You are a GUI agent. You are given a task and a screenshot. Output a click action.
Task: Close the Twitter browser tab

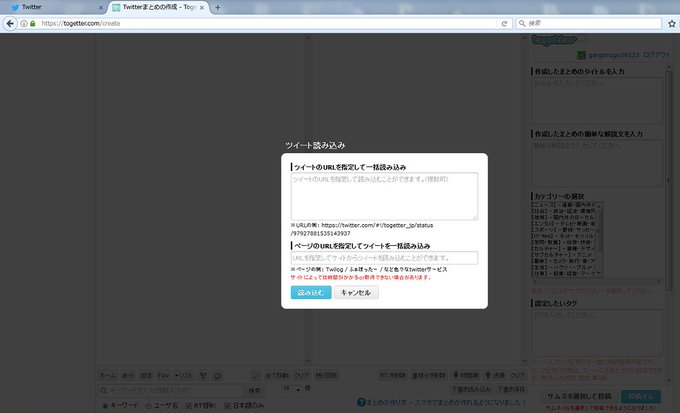[x=101, y=7]
